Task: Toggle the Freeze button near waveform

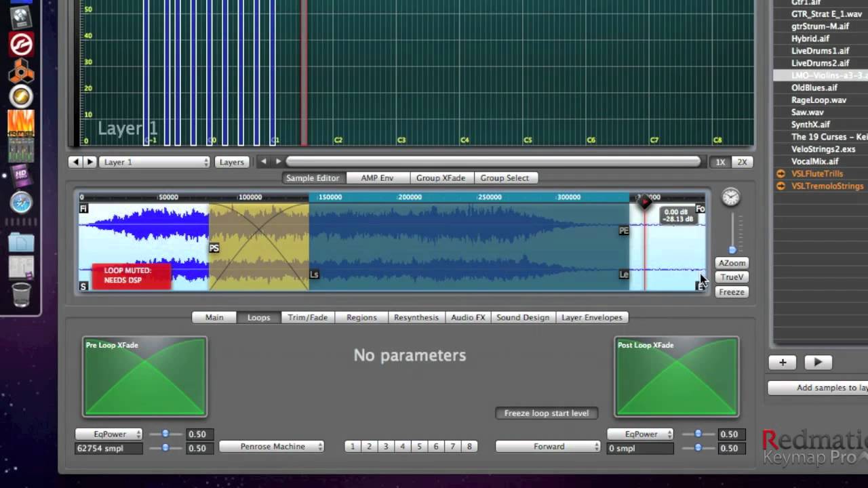Action: pos(732,292)
